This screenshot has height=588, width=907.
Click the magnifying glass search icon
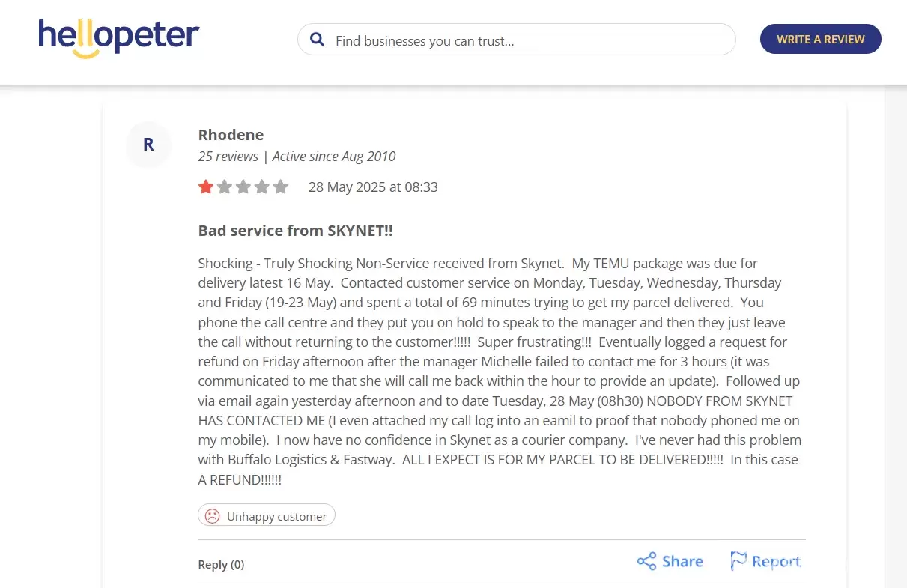pos(318,40)
